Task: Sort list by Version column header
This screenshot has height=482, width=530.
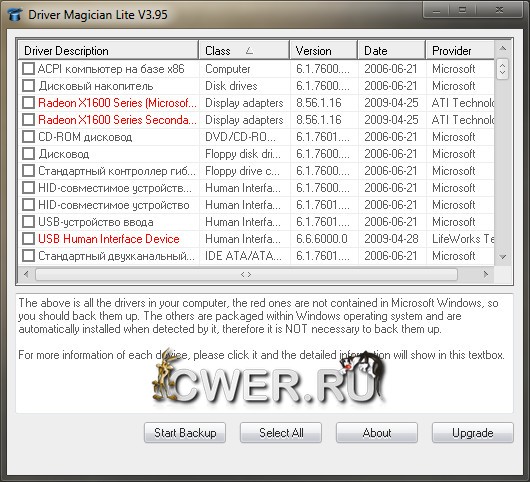Action: tap(323, 50)
